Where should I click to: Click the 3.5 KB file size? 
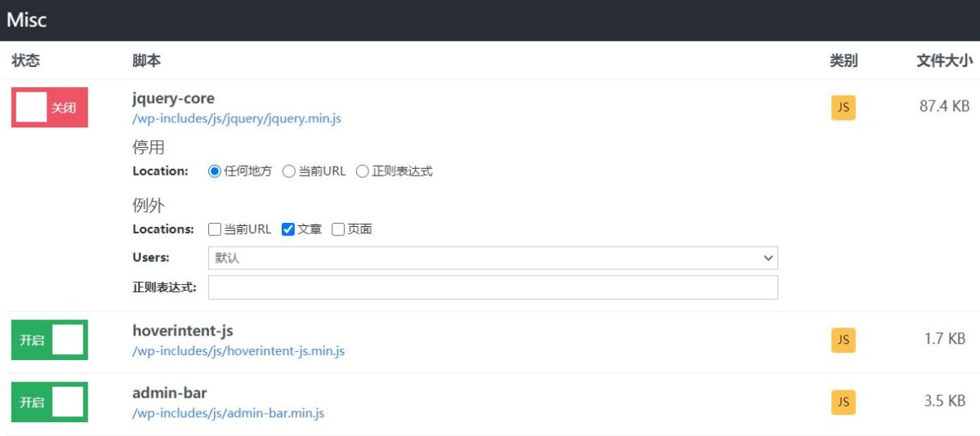[946, 400]
